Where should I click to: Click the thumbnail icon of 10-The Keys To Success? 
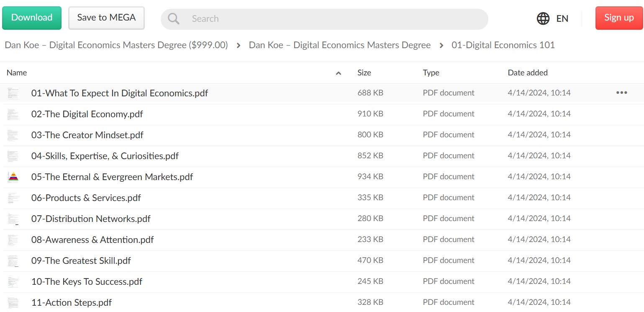(x=13, y=281)
